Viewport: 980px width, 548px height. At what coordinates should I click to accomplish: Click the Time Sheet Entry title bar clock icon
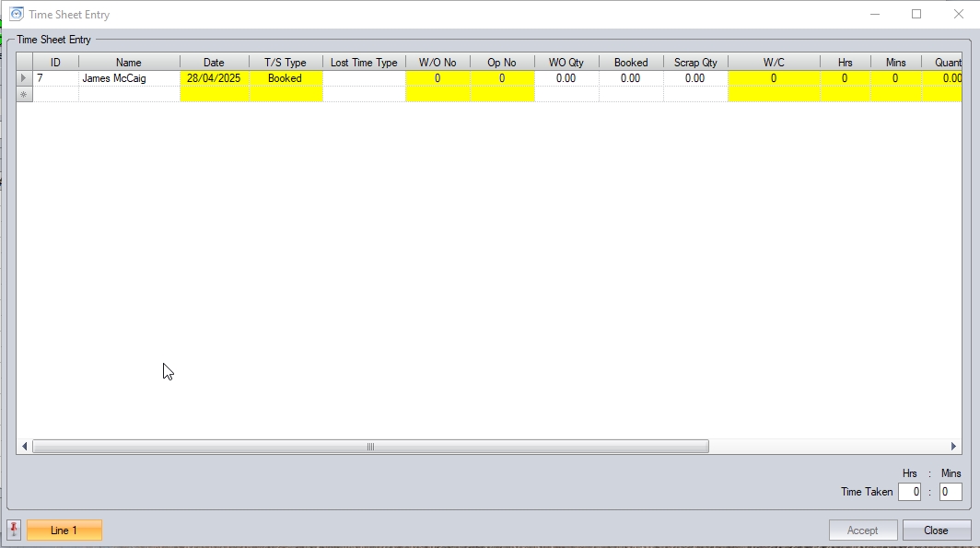17,14
